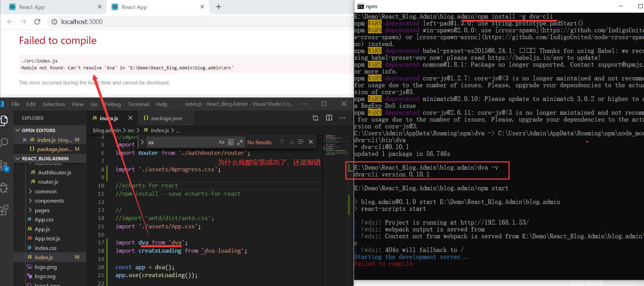Image resolution: width=644 pixels, height=286 pixels.
Task: Go to previous match in find widget
Action: click(282, 142)
